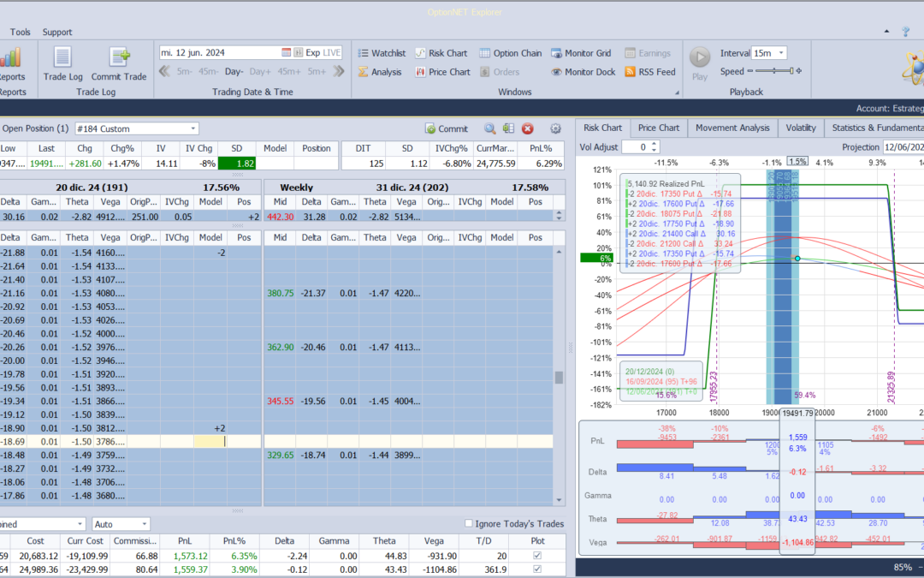This screenshot has height=578, width=924.
Task: Open the Watchlist window
Action: 382,53
